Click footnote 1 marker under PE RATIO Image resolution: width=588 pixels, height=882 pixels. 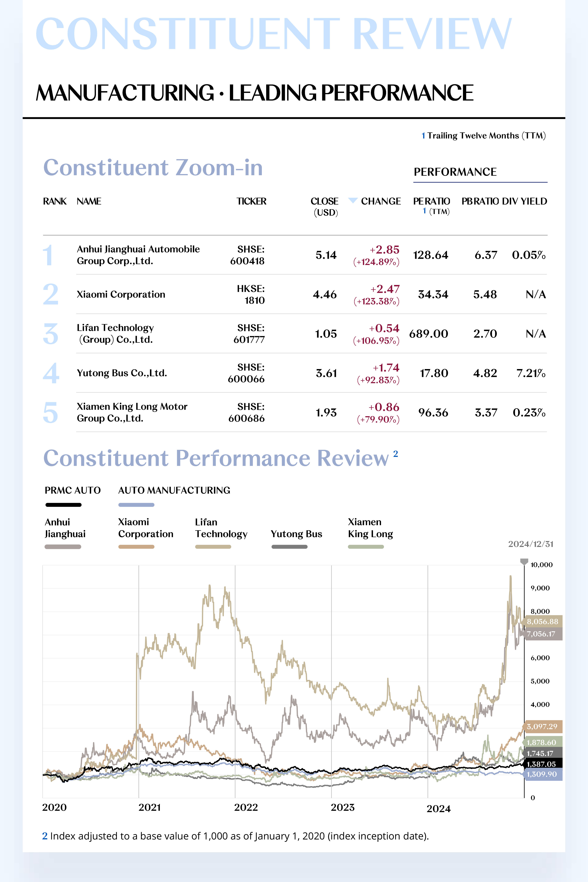pos(424,211)
